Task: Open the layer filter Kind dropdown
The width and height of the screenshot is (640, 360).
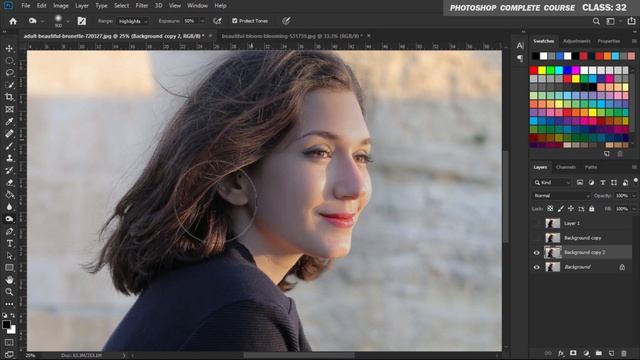Action: click(551, 182)
